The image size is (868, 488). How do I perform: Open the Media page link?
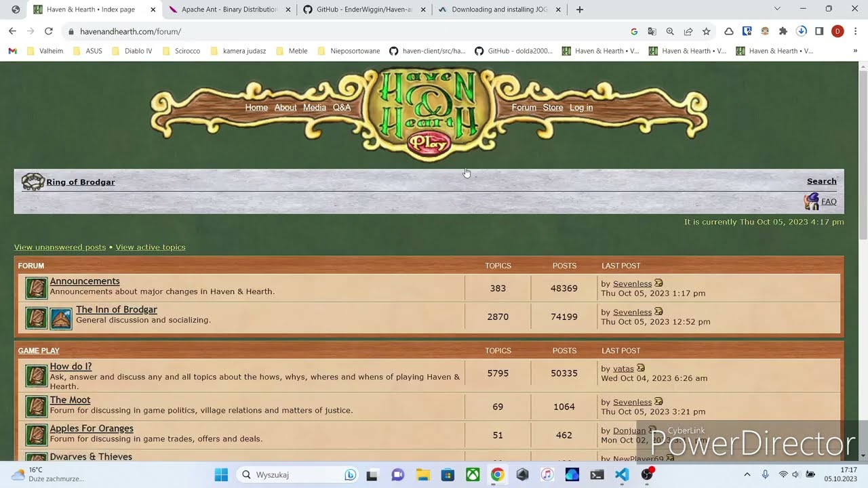coord(315,107)
